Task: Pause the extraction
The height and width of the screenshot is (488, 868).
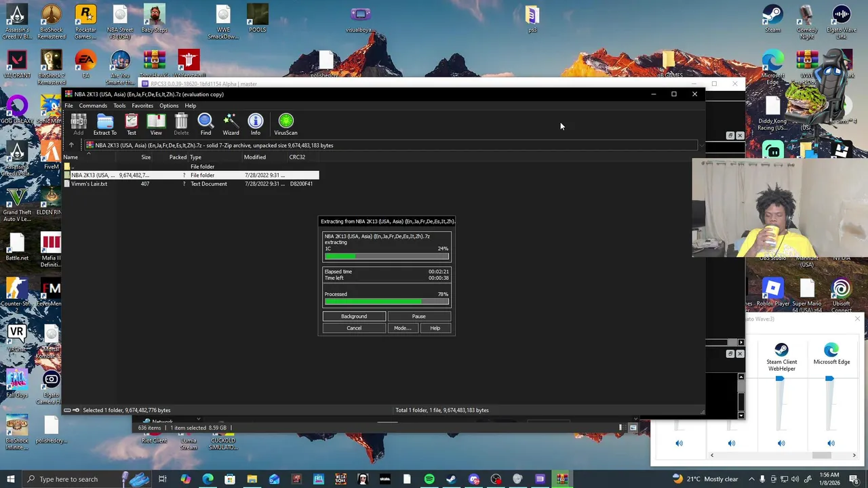Action: coord(419,317)
